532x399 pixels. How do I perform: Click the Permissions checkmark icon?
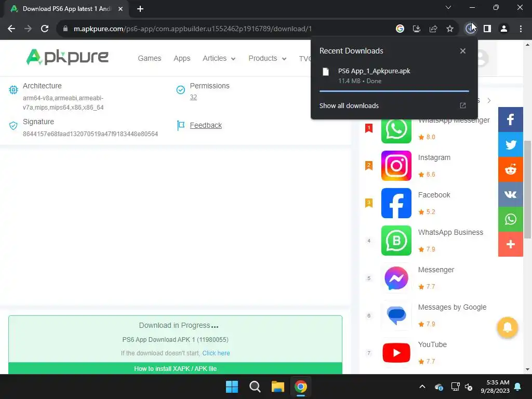180,89
